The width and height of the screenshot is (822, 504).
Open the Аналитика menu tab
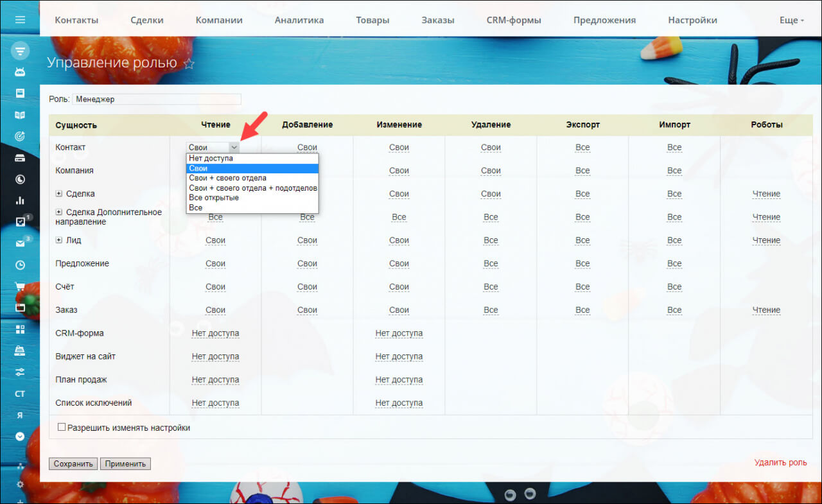pyautogui.click(x=299, y=20)
